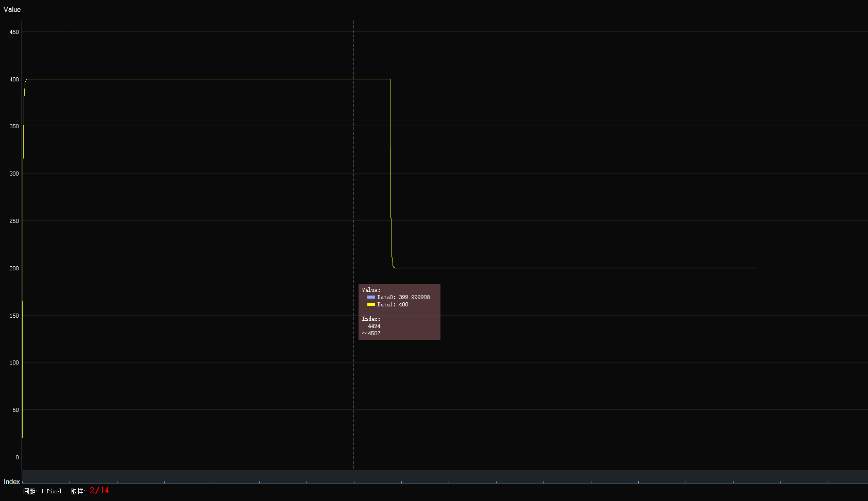This screenshot has width=868, height=501.
Task: Click the Data0 value 399.999908
Action: pos(414,297)
